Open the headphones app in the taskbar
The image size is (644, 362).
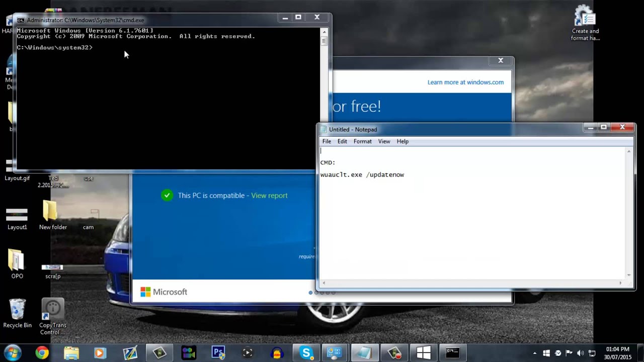click(277, 353)
